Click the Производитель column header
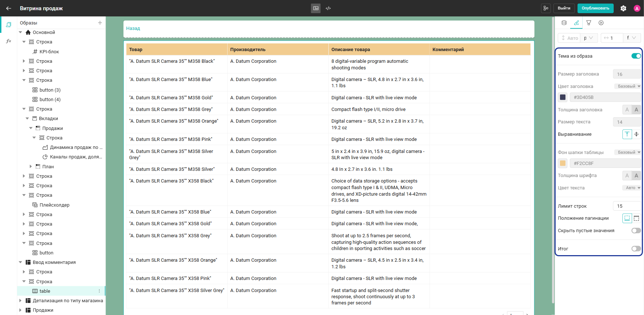Viewport: 644px width, 315px height. 278,50
